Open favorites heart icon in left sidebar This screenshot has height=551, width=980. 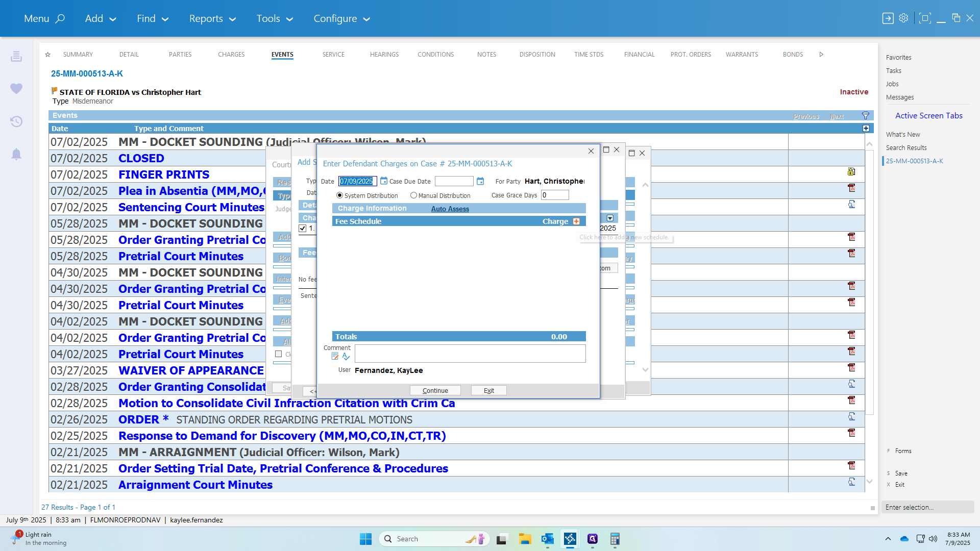(16, 89)
